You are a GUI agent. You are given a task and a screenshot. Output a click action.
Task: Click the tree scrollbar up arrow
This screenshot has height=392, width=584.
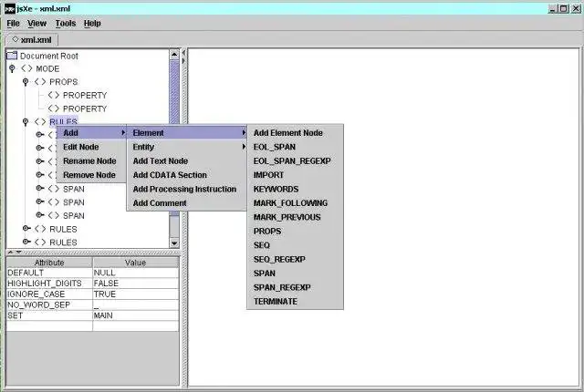174,55
